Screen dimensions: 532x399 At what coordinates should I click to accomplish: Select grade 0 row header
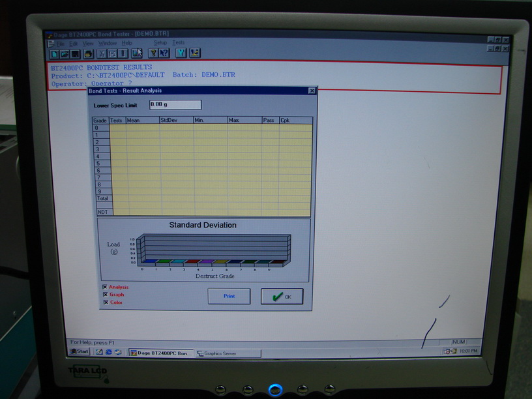pos(100,128)
